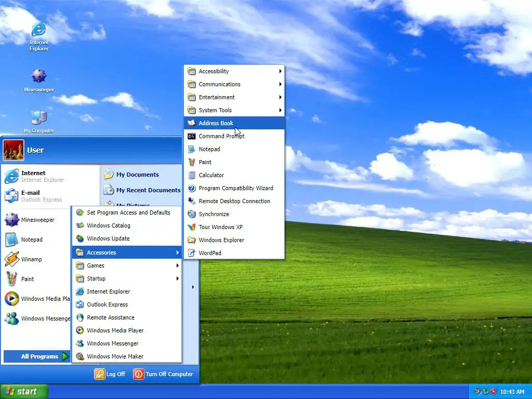Click the Paint icon in Accessories submenu
The width and height of the screenshot is (532, 399).
point(192,162)
